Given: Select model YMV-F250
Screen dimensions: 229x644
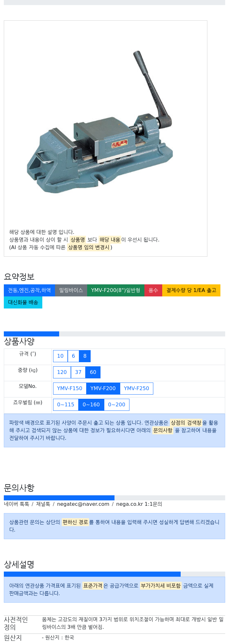Looking at the screenshot, I should (x=136, y=389).
